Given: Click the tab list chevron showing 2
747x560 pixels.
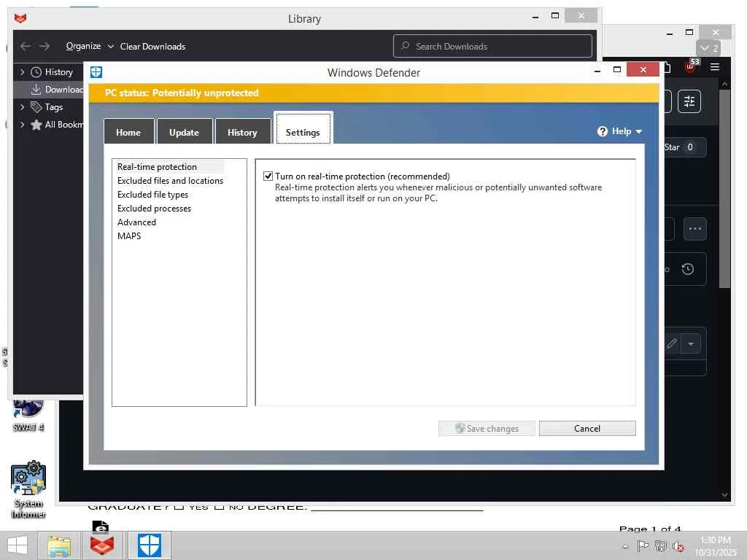Looking at the screenshot, I should click(x=708, y=48).
